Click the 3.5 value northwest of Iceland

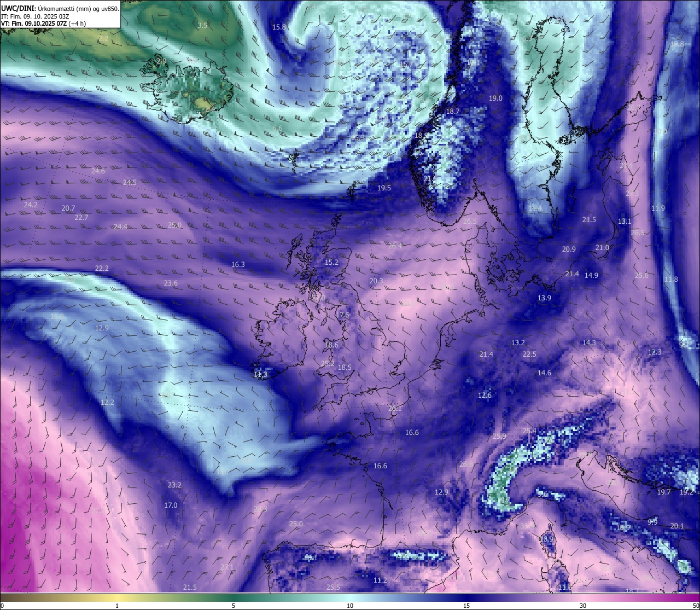[202, 26]
